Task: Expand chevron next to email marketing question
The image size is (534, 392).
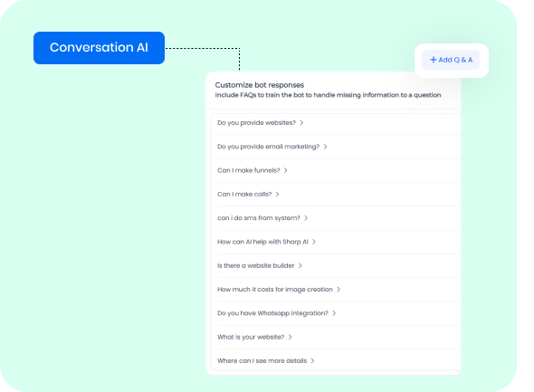Action: [325, 147]
